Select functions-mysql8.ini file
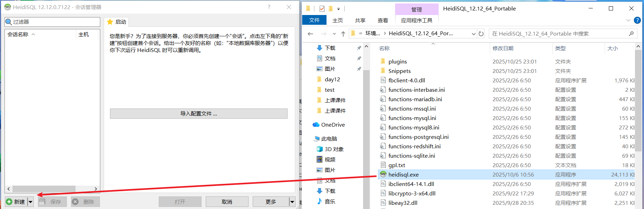The width and height of the screenshot is (644, 209). (x=414, y=127)
